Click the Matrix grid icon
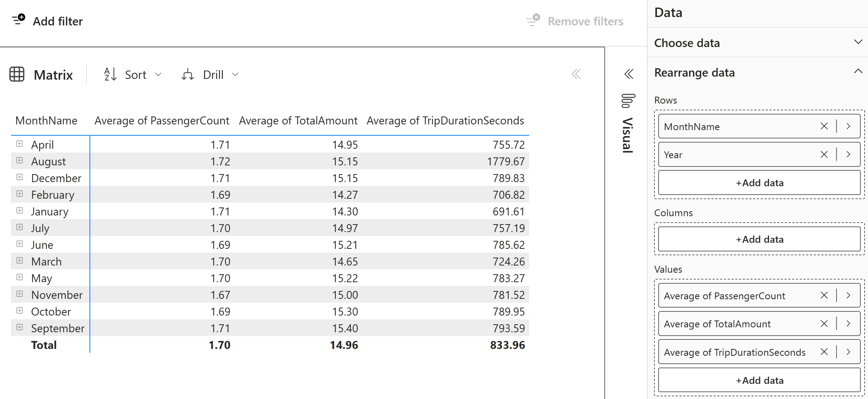This screenshot has width=868, height=399. pyautogui.click(x=17, y=74)
